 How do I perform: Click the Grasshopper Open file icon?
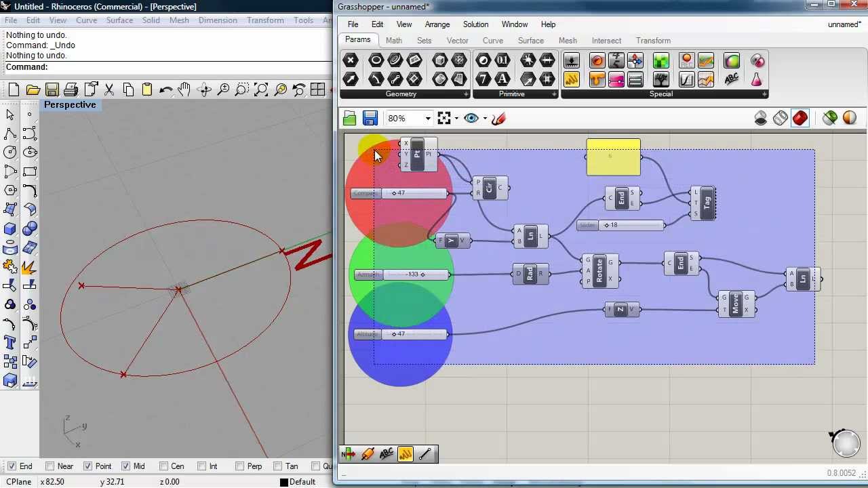point(350,119)
